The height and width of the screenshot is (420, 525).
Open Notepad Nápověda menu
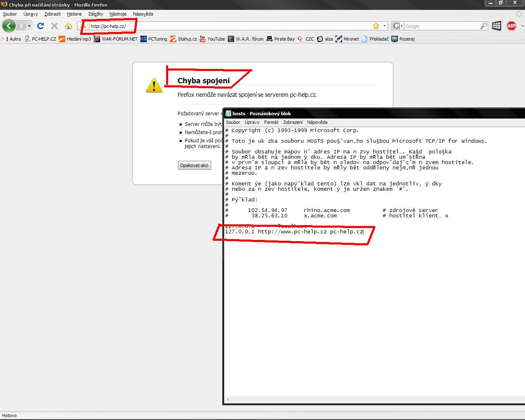click(x=317, y=122)
